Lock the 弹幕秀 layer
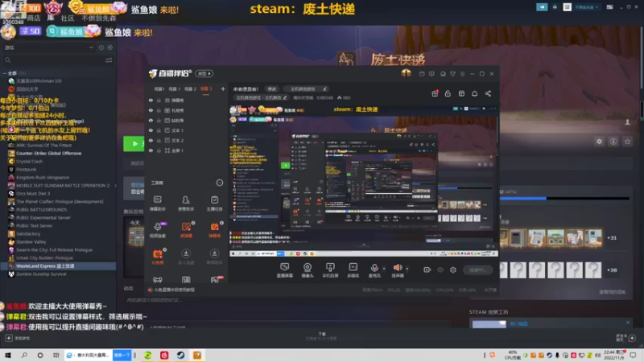The height and width of the screenshot is (362, 644). pos(159,100)
